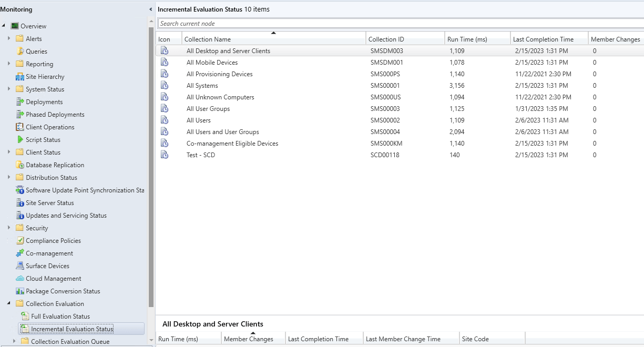Open the Package Conversion Status icon
Image resolution: width=644 pixels, height=347 pixels.
click(20, 291)
